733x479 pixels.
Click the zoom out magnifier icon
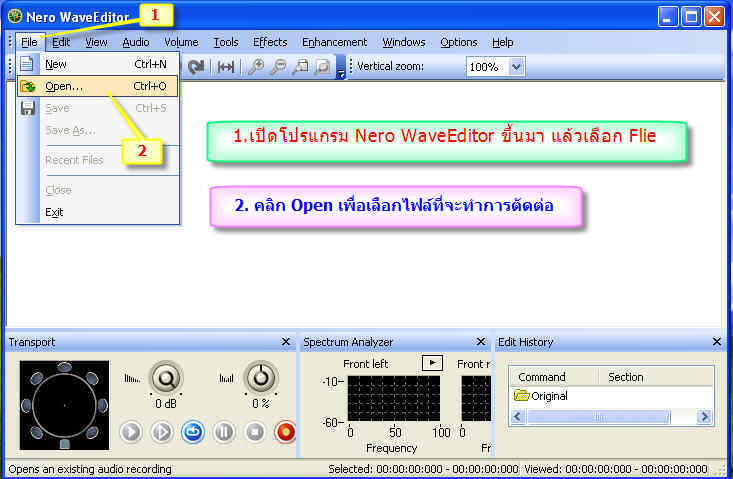coord(278,67)
